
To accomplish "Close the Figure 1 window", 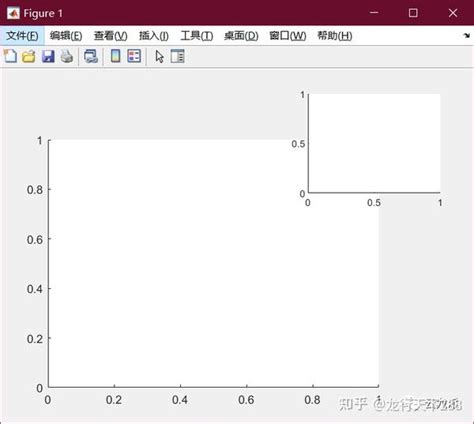I will (453, 13).
